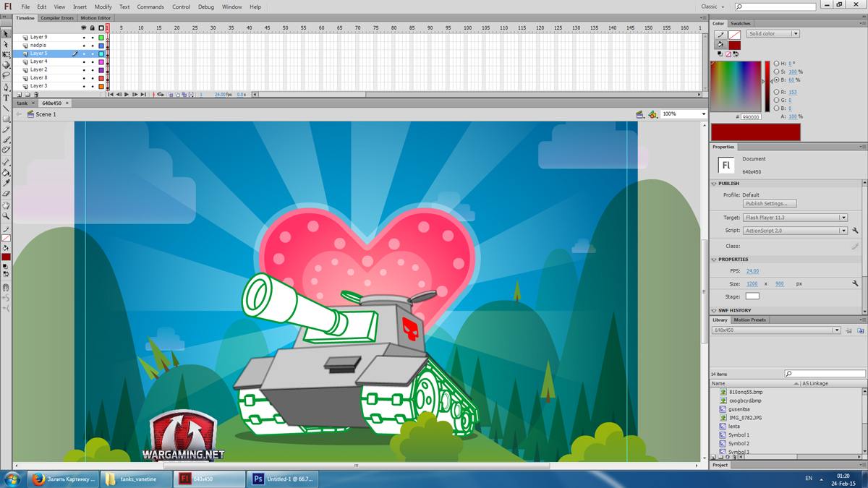The width and height of the screenshot is (868, 488).
Task: Select the Pencil tool
Action: (6, 129)
